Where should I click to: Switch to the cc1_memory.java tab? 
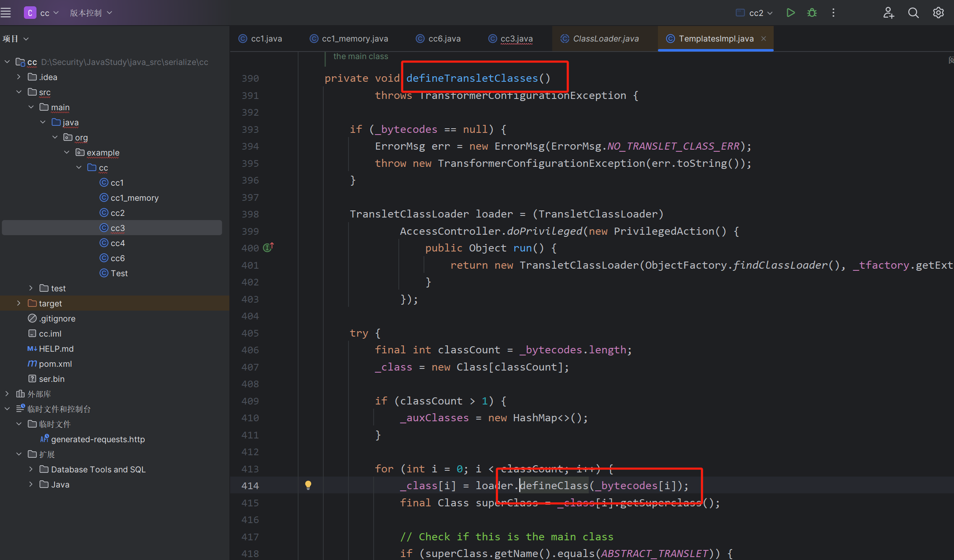coord(354,39)
